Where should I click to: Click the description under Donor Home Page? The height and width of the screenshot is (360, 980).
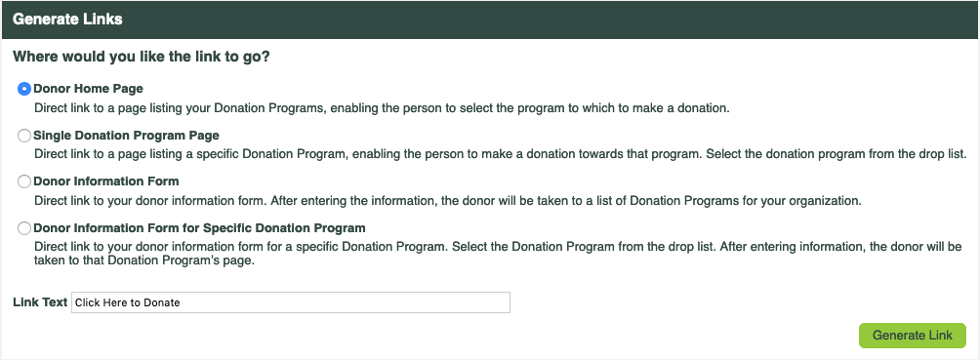coord(382,107)
